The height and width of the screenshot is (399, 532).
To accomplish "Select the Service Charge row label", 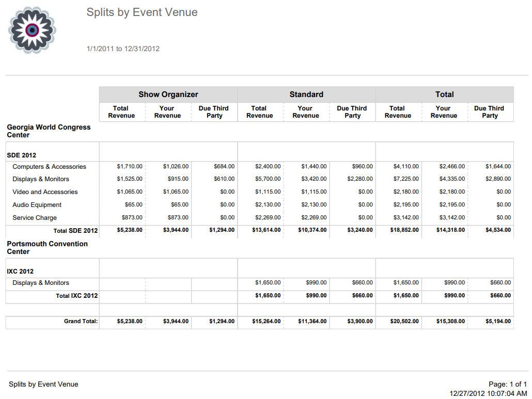I will point(34,217).
